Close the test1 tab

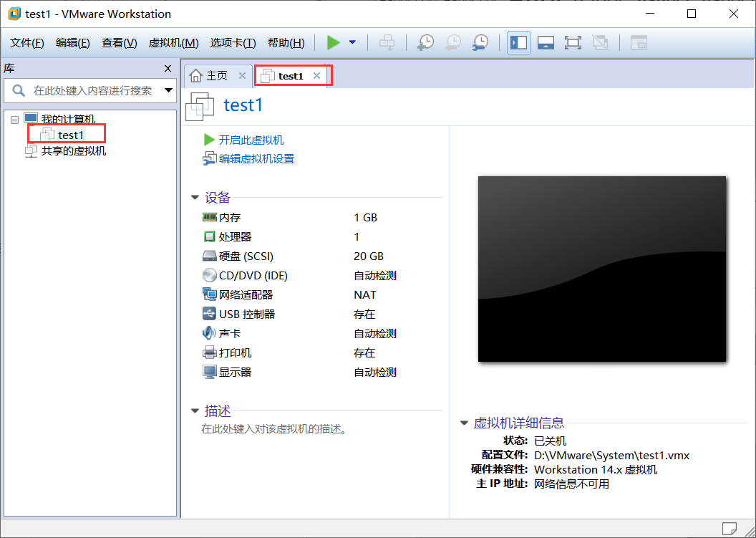[x=316, y=76]
